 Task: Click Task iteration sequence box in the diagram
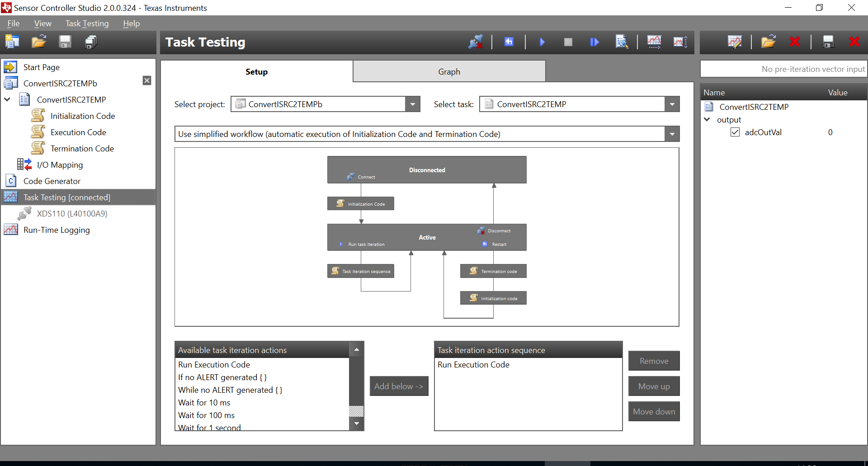[x=361, y=271]
